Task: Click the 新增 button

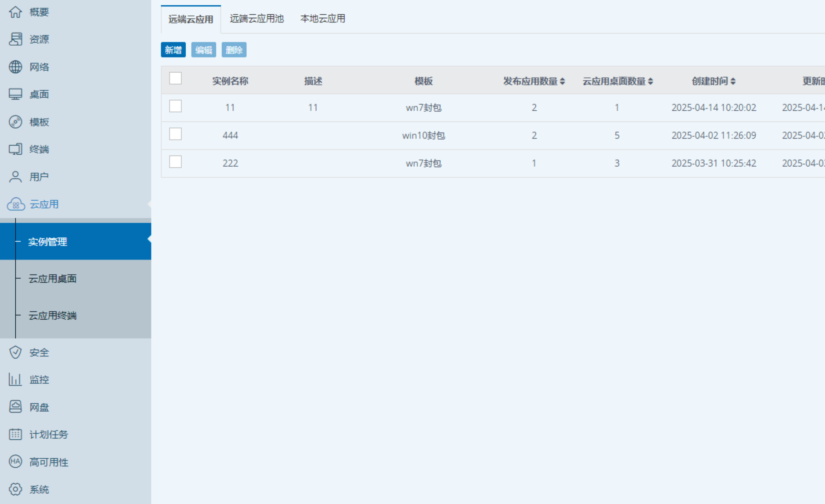Action: (x=173, y=50)
